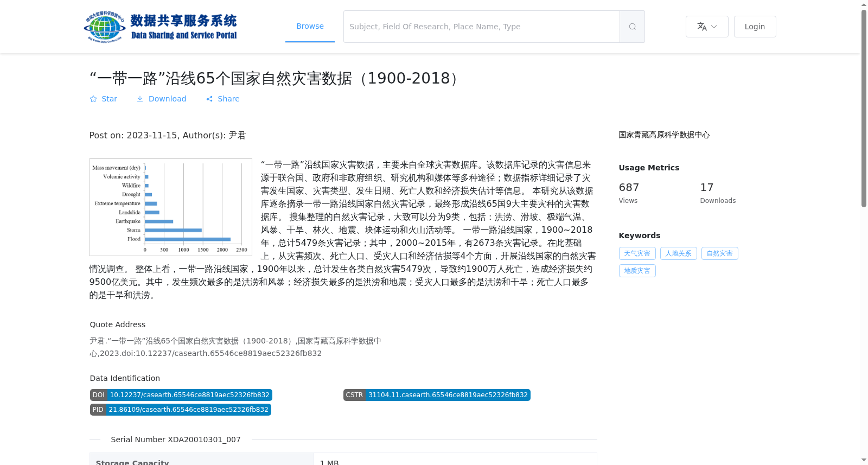
Task: Click the quote address citation text
Action: (235, 347)
